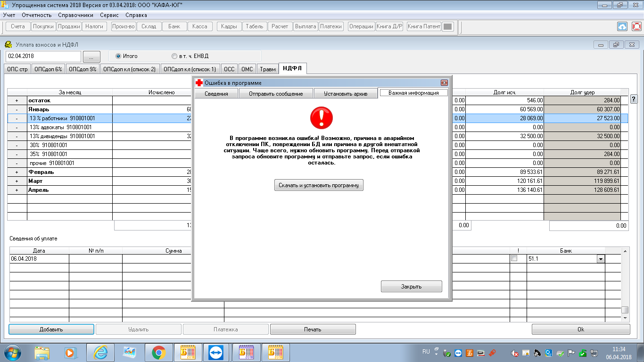The width and height of the screenshot is (644, 362).
Task: Open the Банк 51.1 dropdown
Action: tap(600, 259)
